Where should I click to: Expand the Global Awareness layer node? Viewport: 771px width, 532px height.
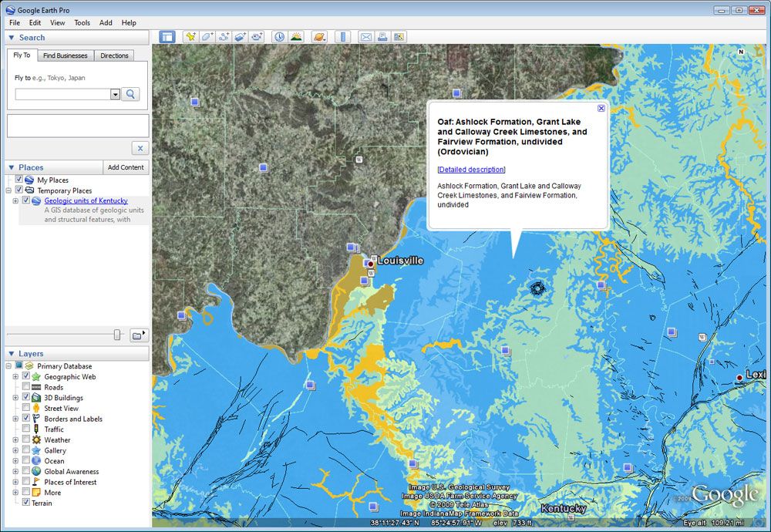tap(15, 471)
